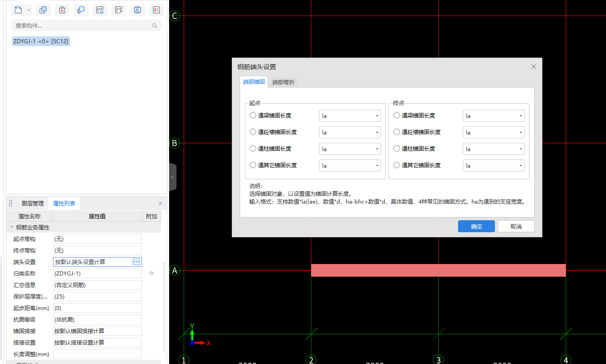This screenshot has width=606, height=364.
Task: Open the new component dropdown arrow
Action: [29, 10]
